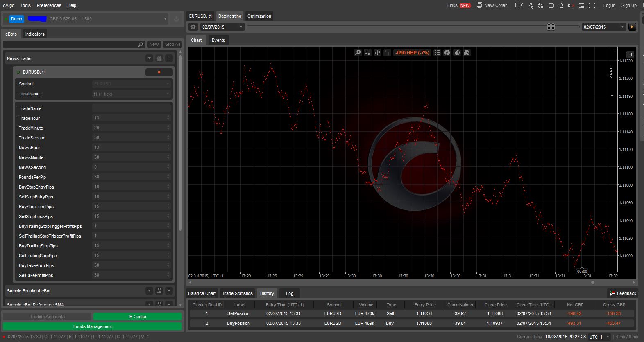Viewport: 644px width, 342px height.
Task: Open the Trade Statistics tab
Action: pos(237,293)
